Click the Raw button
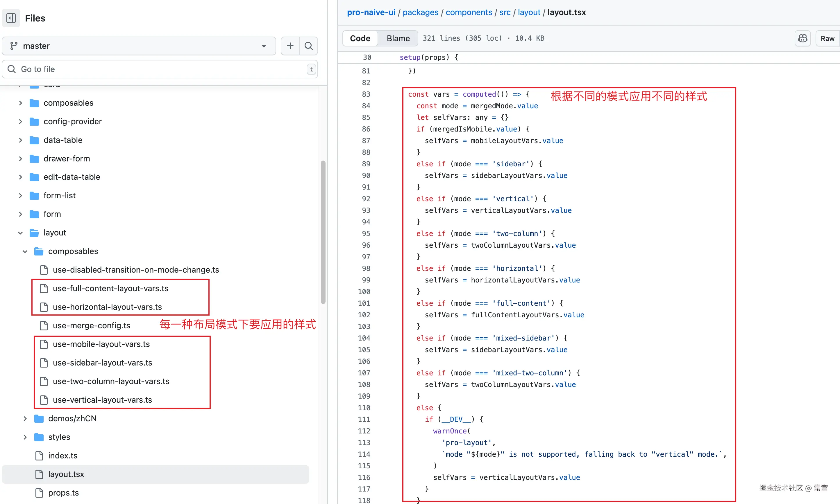The image size is (840, 504). 827,38
